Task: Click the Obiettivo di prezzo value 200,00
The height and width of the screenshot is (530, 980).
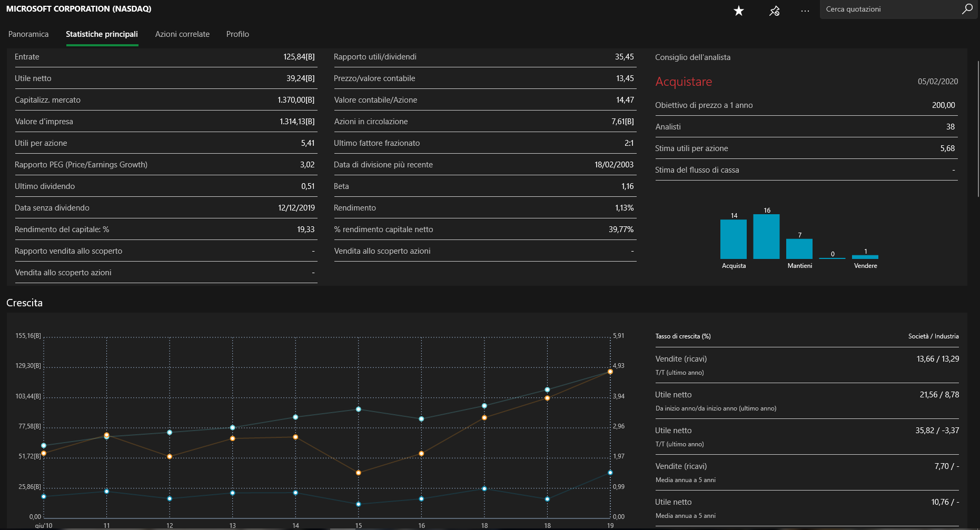Action: click(944, 105)
